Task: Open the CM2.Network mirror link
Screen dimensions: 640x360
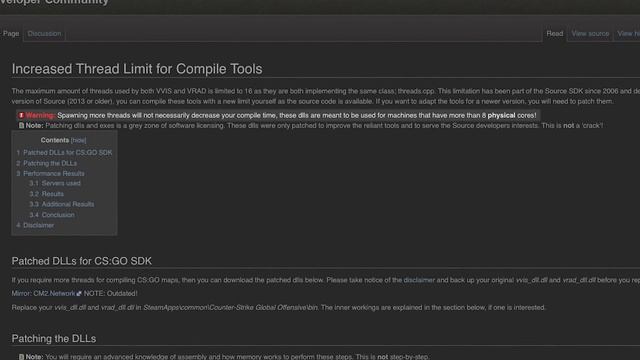Action: point(54,293)
